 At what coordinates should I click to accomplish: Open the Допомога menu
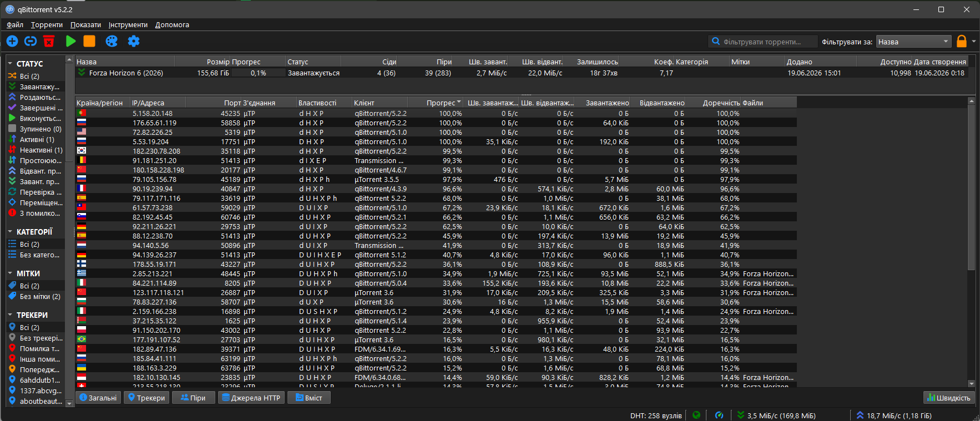(172, 24)
